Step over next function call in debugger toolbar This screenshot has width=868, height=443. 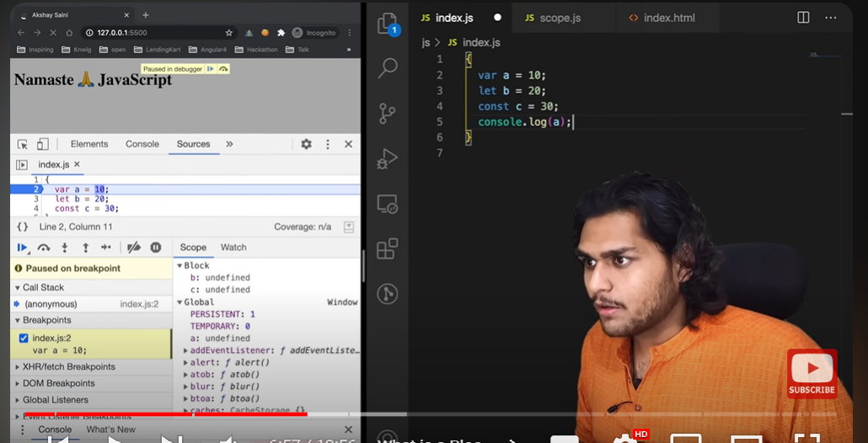tap(44, 248)
